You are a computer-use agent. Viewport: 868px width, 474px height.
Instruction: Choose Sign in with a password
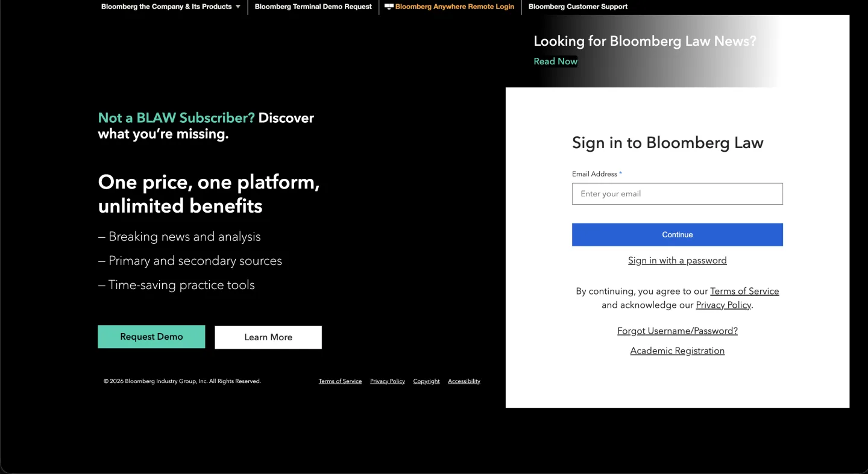(678, 260)
